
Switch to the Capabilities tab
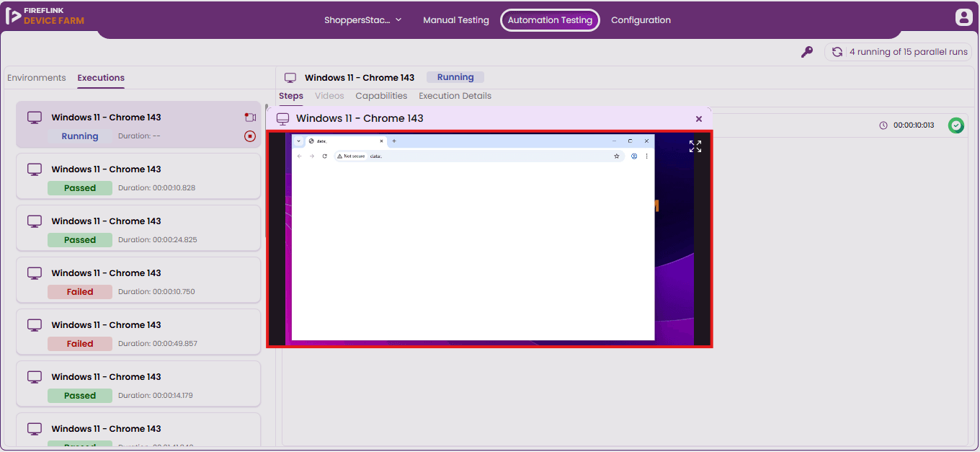[381, 96]
